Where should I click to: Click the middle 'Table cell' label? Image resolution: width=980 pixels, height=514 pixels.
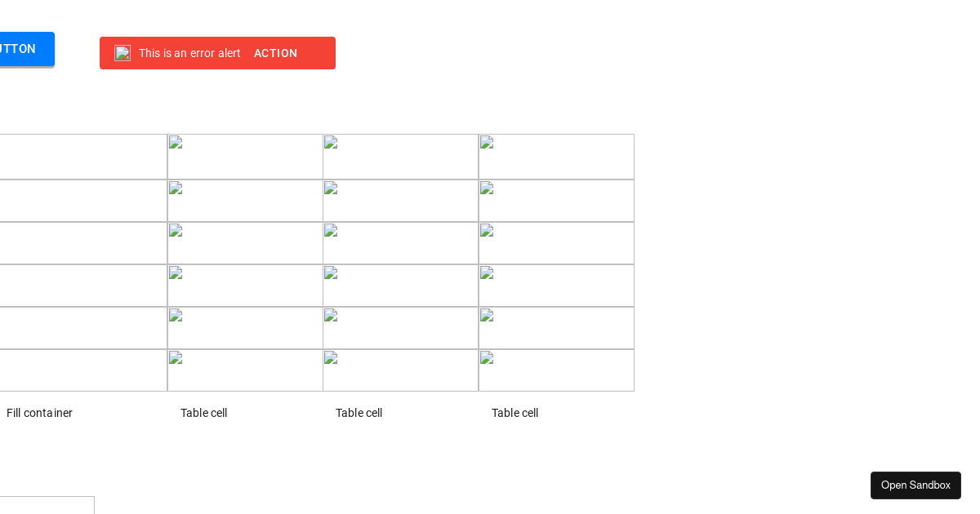tap(359, 413)
